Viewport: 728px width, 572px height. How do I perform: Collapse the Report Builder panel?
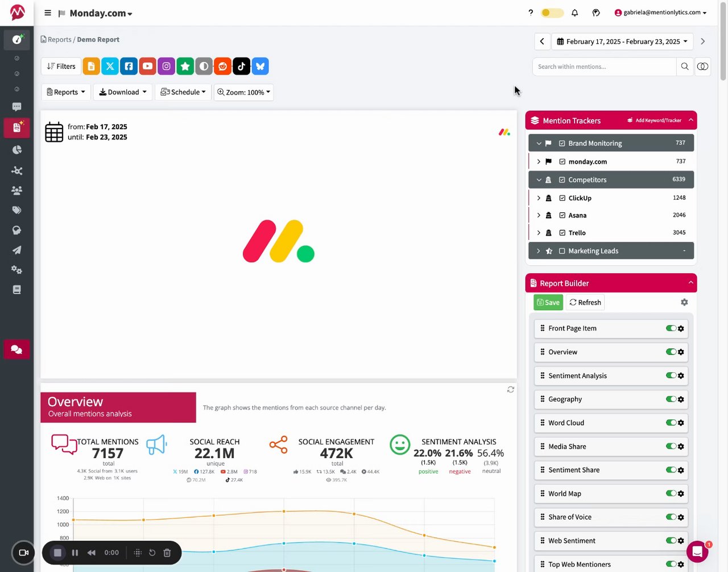coord(690,283)
